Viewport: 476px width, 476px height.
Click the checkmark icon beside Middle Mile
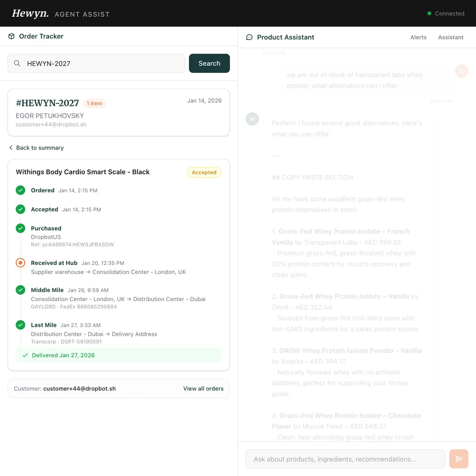[x=20, y=290]
